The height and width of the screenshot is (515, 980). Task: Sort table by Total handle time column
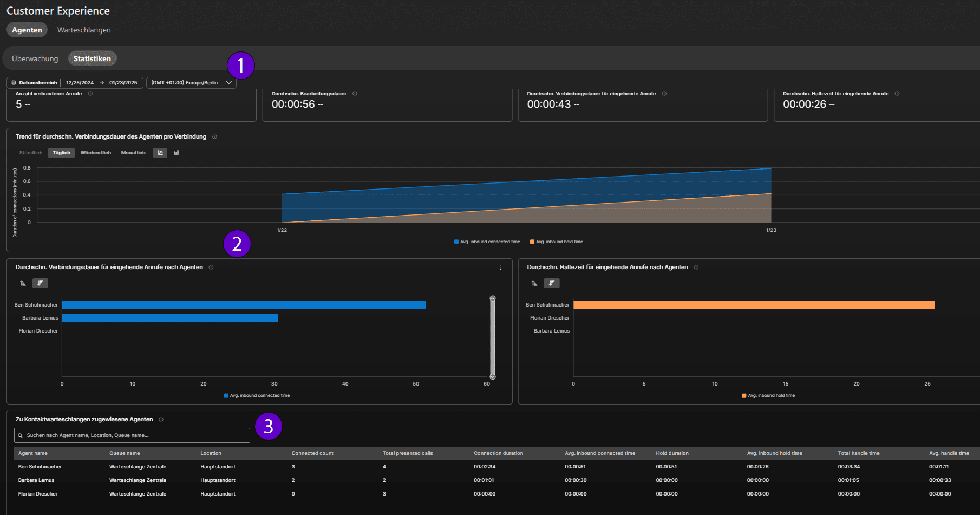click(x=859, y=453)
